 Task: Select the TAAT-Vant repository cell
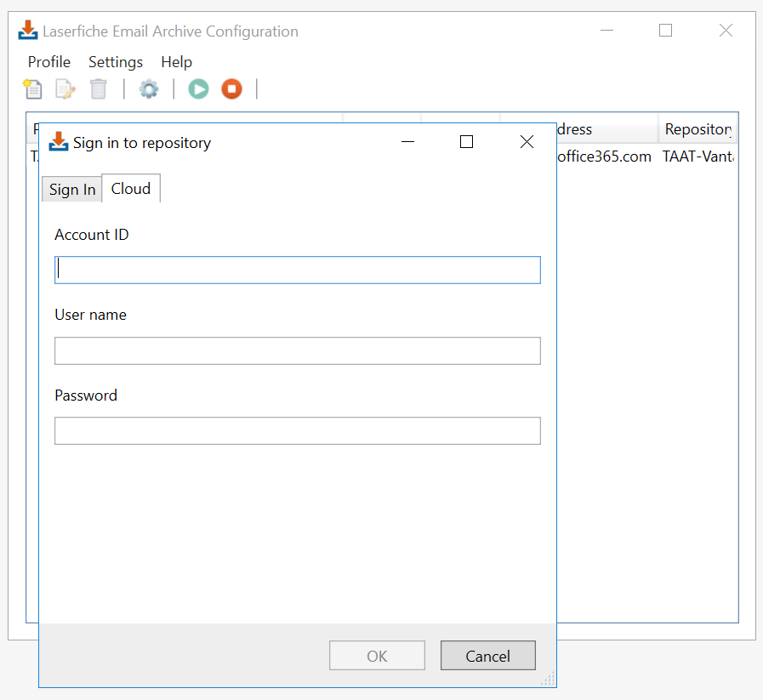(698, 157)
